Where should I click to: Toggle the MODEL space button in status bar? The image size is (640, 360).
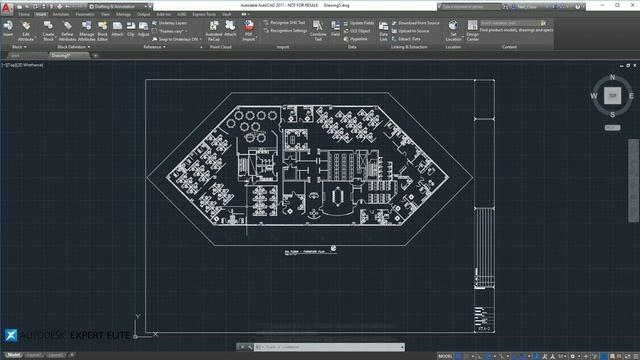445,356
